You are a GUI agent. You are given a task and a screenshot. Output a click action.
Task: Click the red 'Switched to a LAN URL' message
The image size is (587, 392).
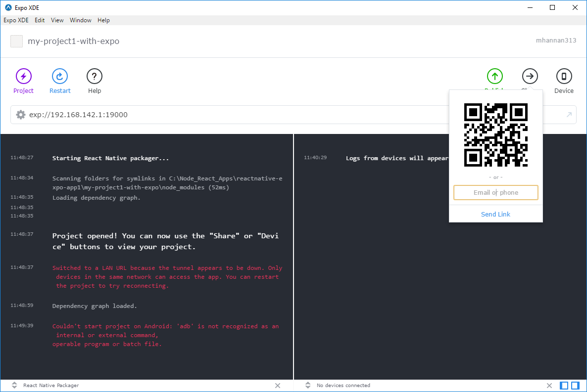pyautogui.click(x=167, y=277)
